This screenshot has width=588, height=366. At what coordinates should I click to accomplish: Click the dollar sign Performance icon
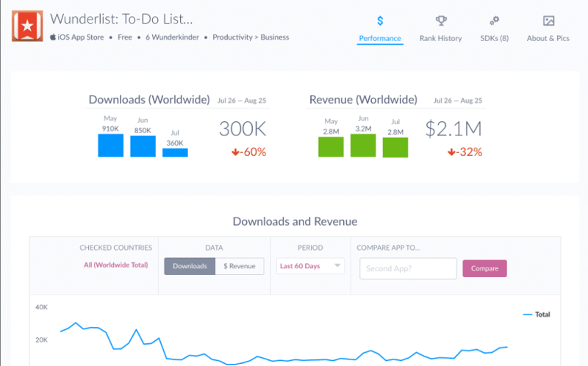380,21
